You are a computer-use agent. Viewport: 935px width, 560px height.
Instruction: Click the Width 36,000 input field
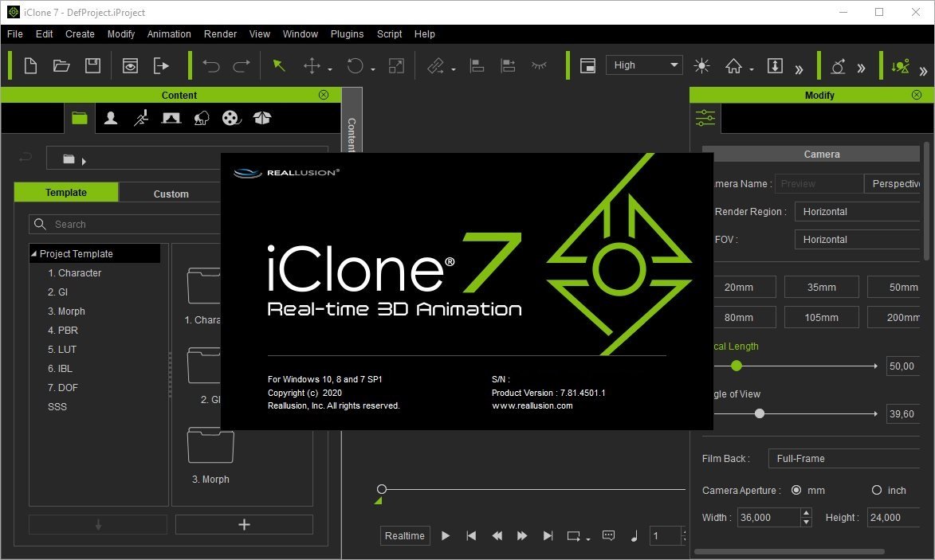tap(768, 517)
